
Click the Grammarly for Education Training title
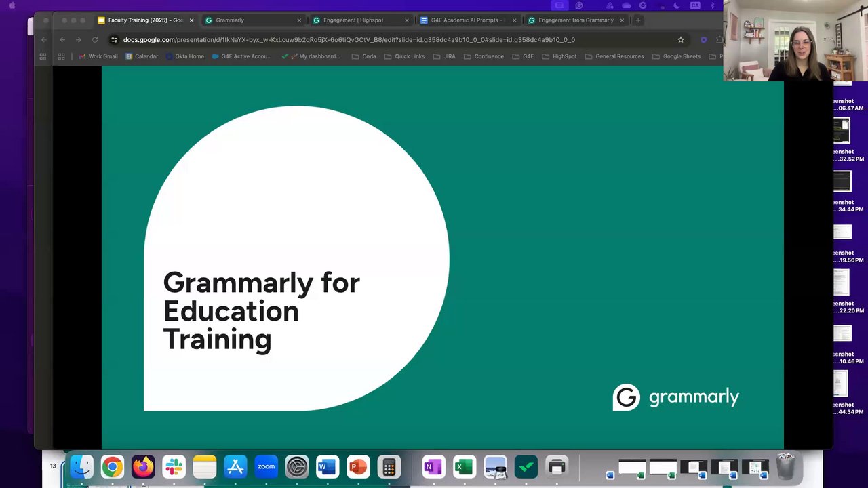[261, 310]
